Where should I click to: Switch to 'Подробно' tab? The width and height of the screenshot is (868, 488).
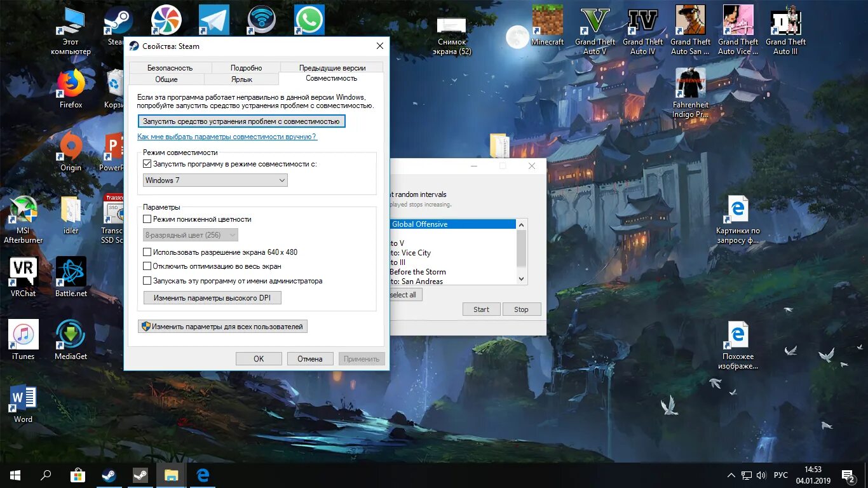click(246, 68)
